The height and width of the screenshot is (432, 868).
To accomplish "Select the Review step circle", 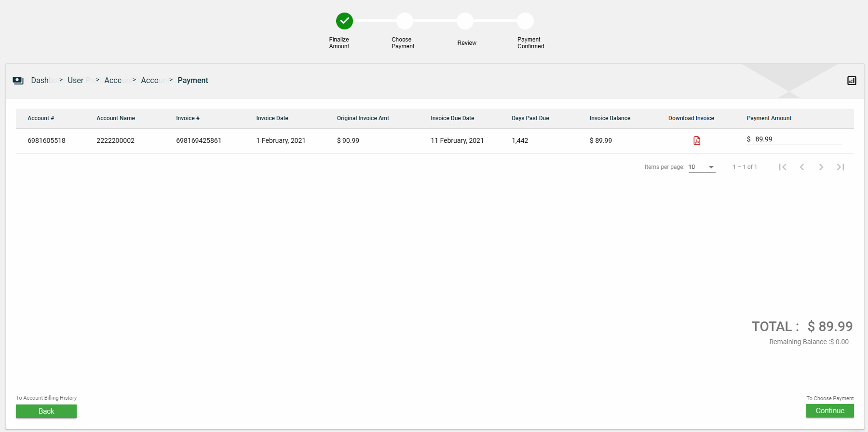I will click(465, 21).
